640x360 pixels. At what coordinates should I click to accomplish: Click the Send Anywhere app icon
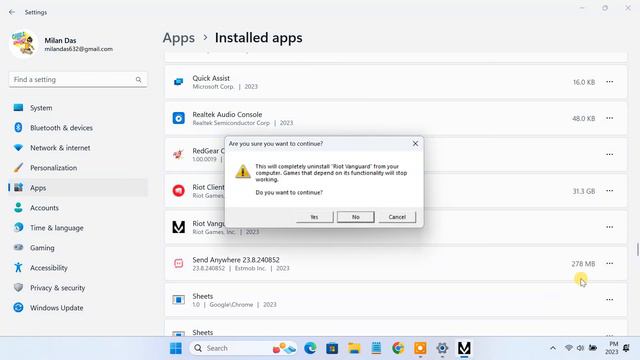[178, 263]
